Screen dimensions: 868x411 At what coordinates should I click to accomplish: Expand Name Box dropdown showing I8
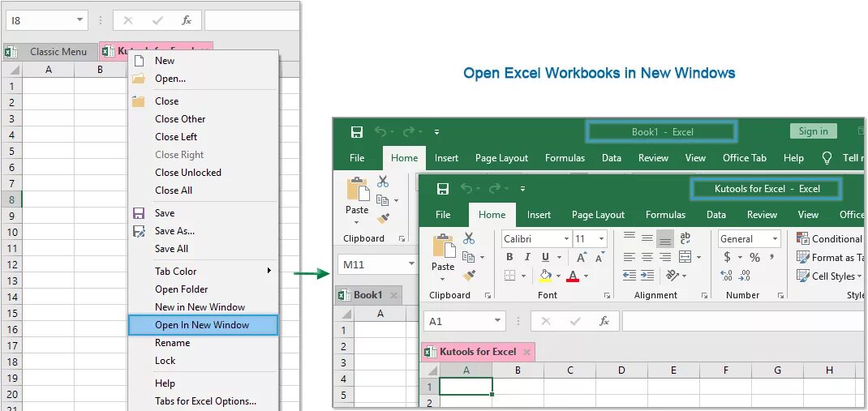(80, 20)
